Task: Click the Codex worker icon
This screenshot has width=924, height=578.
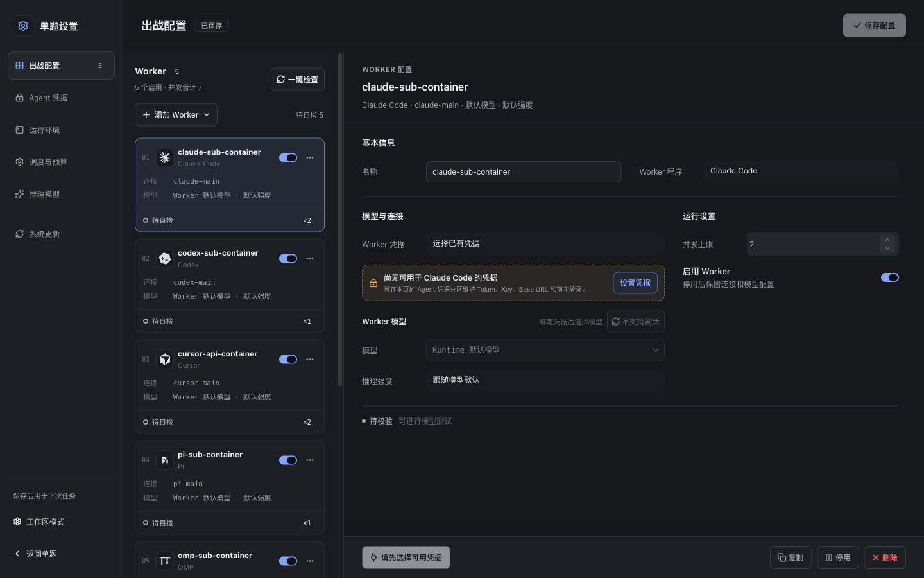Action: [x=165, y=258]
